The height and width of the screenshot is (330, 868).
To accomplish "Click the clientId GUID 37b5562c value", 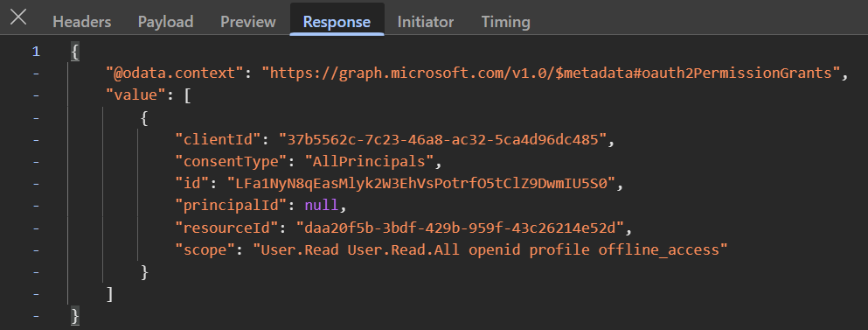I will pos(442,140).
